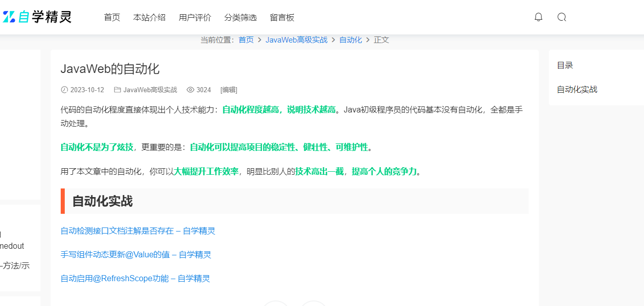The image size is (644, 306).
Task: Click the clock icon beside 2023-10-12
Action: click(x=64, y=90)
